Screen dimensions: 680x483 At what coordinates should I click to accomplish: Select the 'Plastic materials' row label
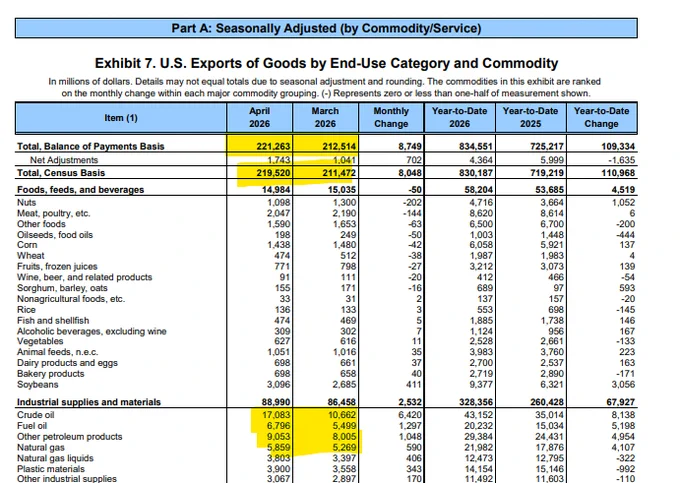tap(51, 469)
